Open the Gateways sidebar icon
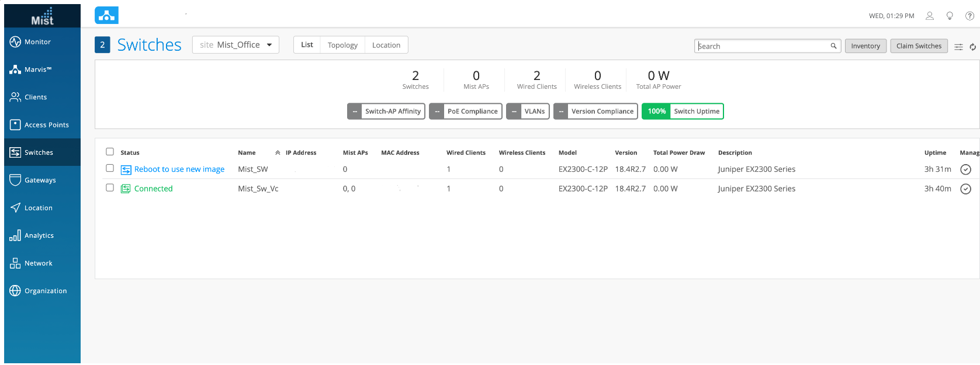Viewport: 980px width, 365px height. click(15, 180)
